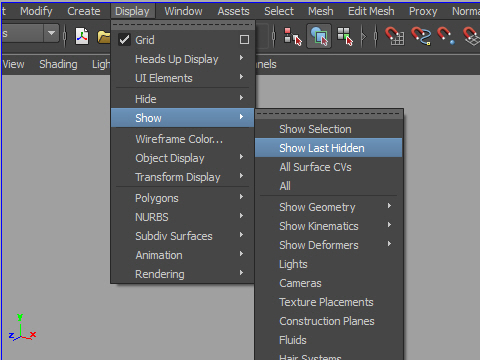Tear off the Show submenu

329,113
